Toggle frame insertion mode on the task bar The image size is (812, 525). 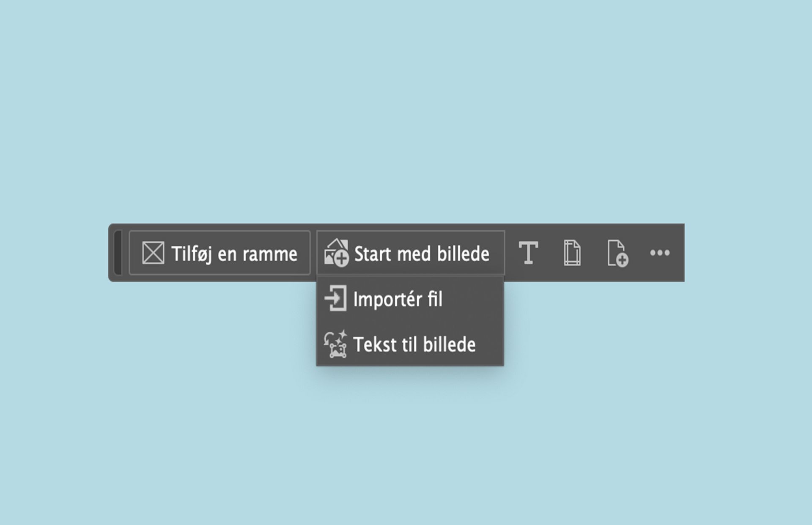pos(220,253)
